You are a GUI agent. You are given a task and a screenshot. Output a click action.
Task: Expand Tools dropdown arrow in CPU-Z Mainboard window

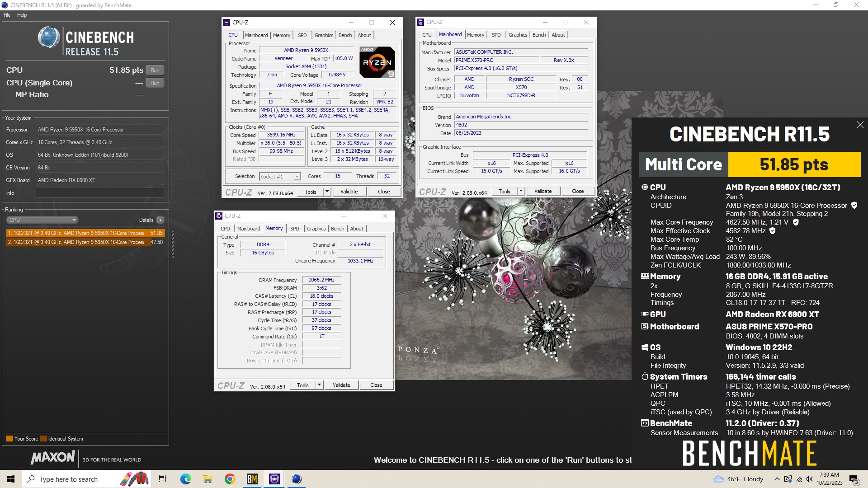(x=521, y=192)
